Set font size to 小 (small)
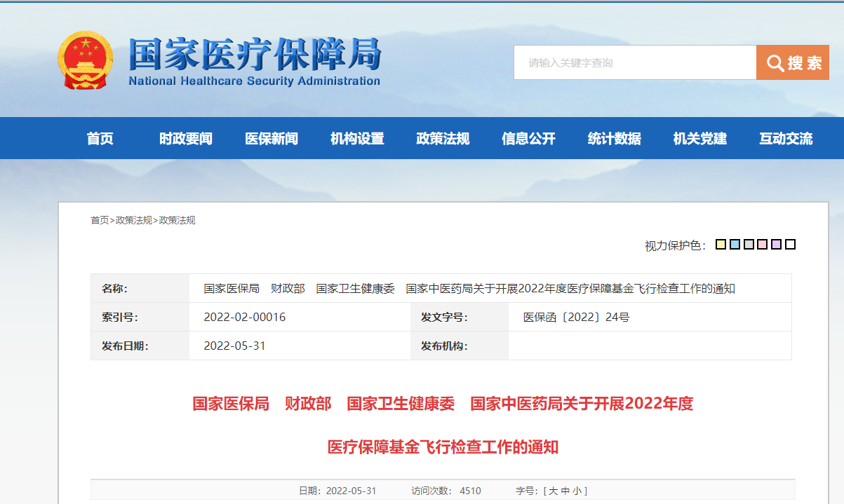The image size is (844, 504). click(x=576, y=491)
